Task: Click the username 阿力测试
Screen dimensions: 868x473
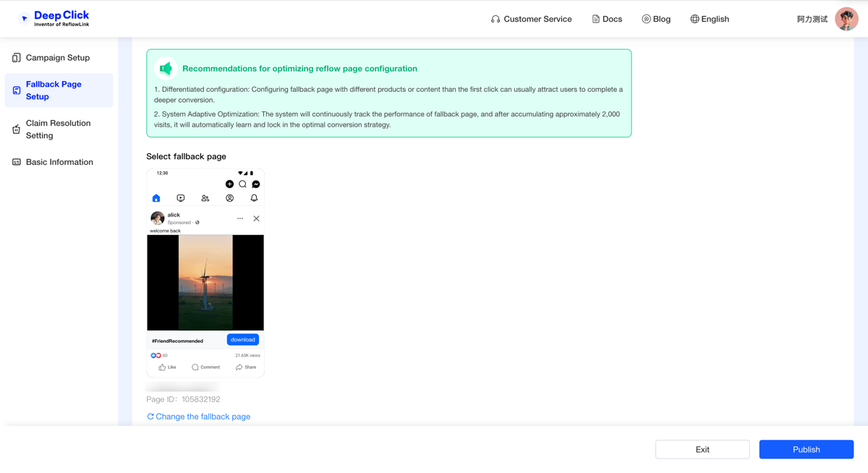Action: pos(812,20)
